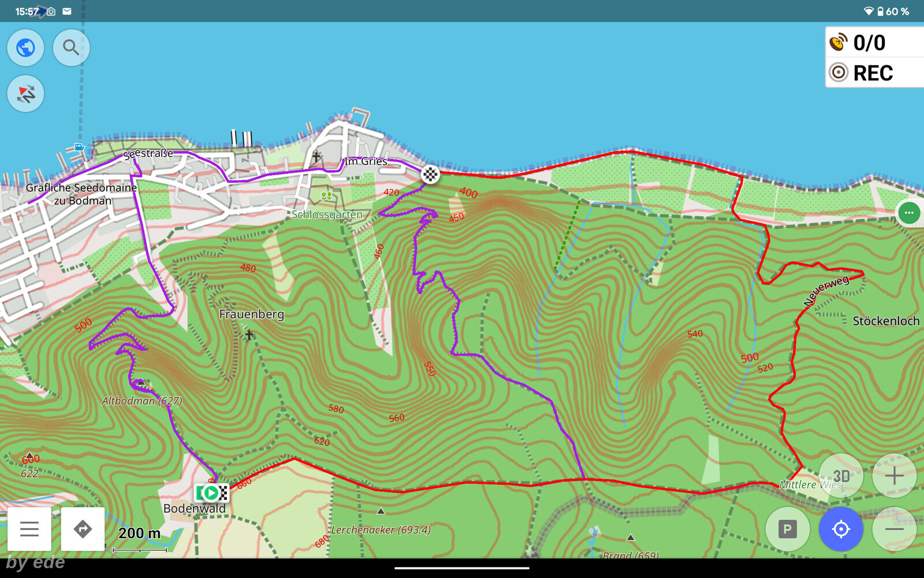Tap the magnifier search button

tap(71, 47)
